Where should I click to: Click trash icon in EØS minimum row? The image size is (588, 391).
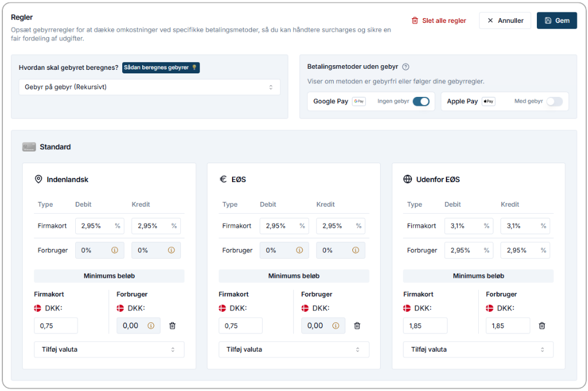point(357,326)
